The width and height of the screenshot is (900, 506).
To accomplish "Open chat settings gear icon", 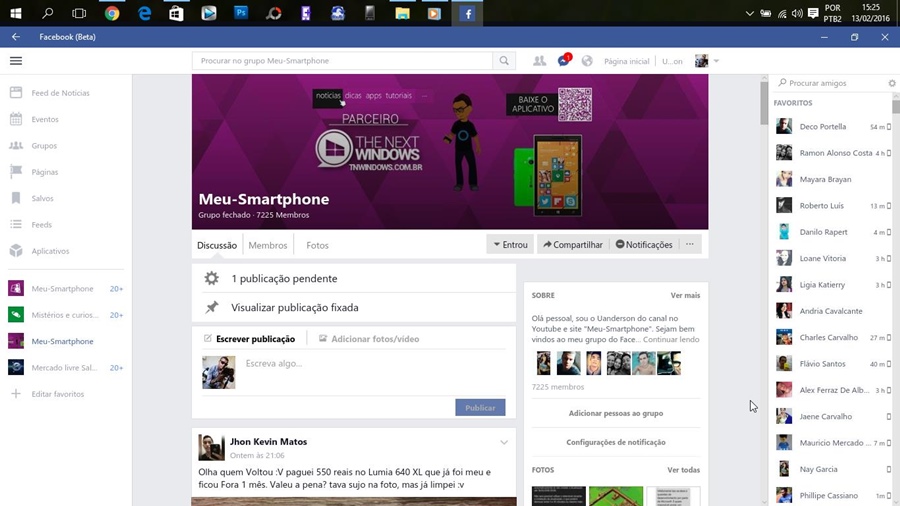I will tap(892, 83).
